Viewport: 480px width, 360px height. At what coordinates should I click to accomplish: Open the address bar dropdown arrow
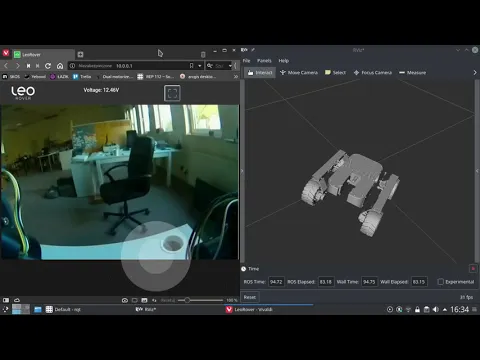click(199, 66)
